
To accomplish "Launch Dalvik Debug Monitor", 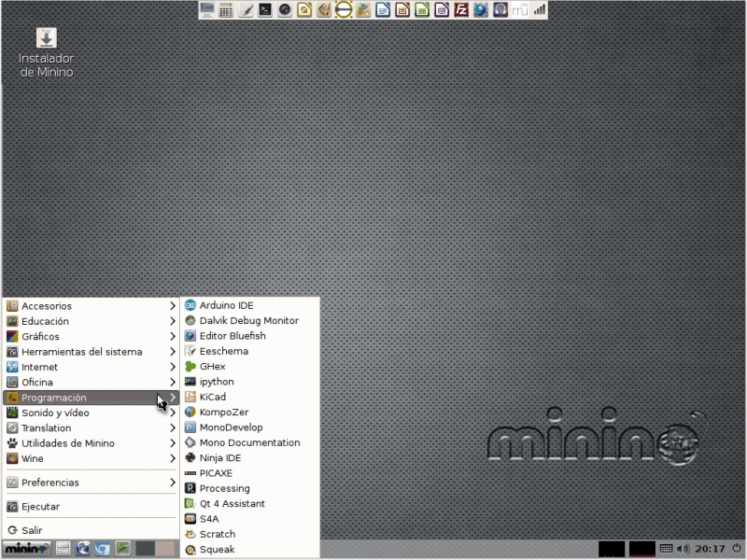I will pyautogui.click(x=250, y=320).
